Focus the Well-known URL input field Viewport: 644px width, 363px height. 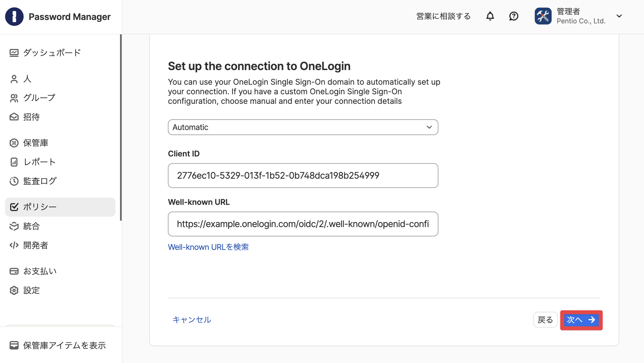[x=303, y=224]
